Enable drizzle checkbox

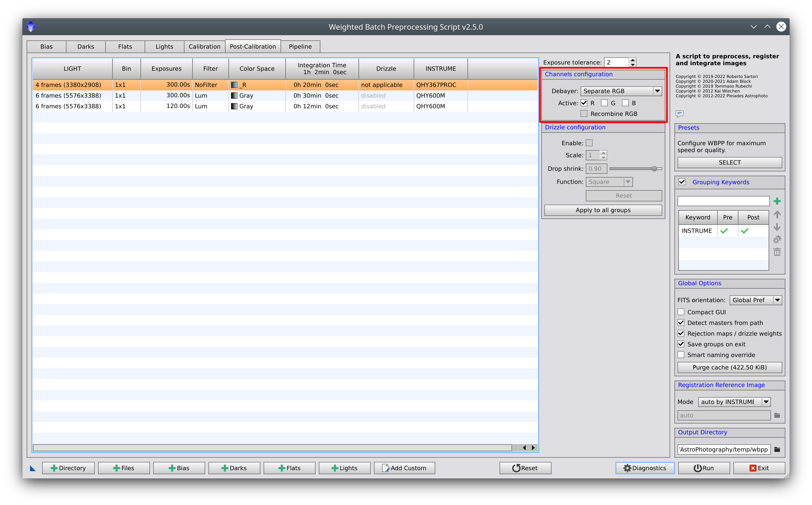[x=589, y=143]
